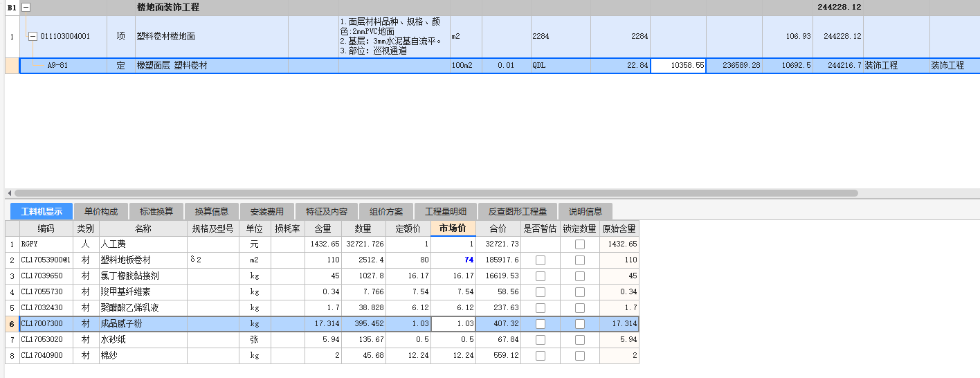Enable 锁定数量 for 氯丁橡胶黏接剂 row
Viewport: 980px width, 378px height.
tap(580, 276)
